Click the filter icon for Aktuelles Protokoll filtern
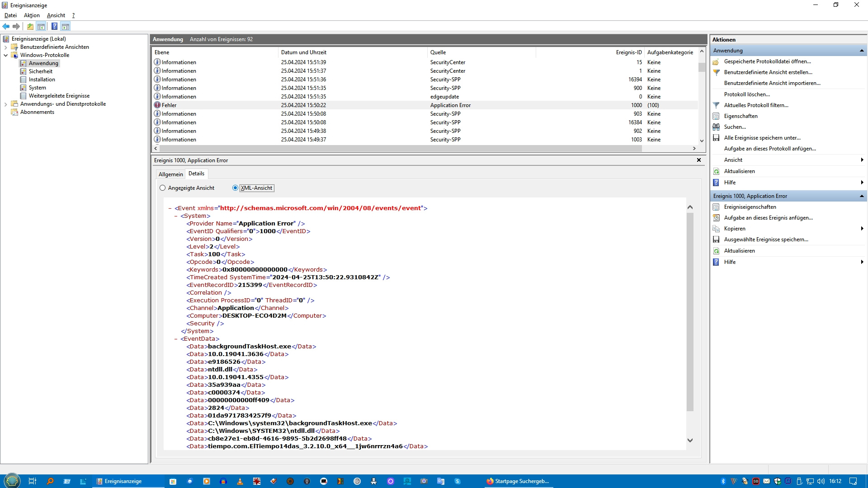 tap(716, 105)
